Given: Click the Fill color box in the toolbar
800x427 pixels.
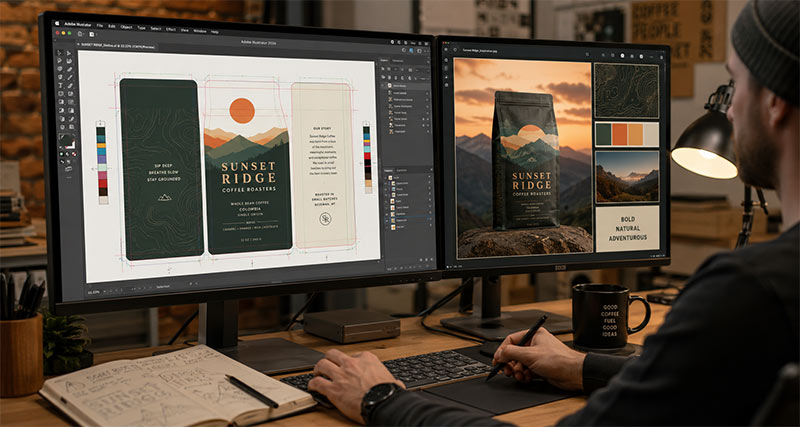Looking at the screenshot, I should click(x=65, y=140).
